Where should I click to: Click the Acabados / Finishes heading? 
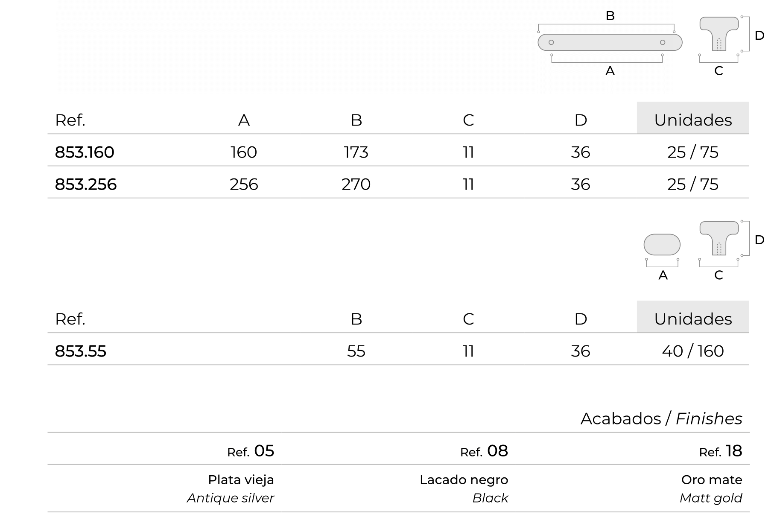(x=661, y=418)
